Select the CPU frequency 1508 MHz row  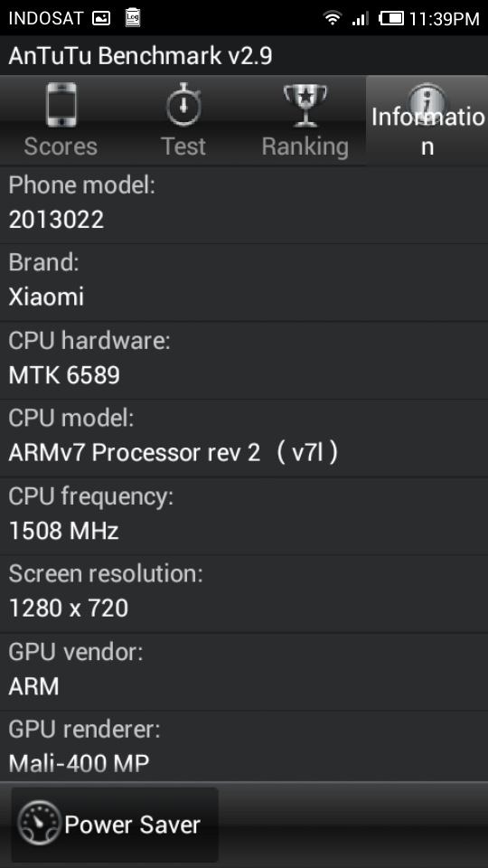pos(244,516)
